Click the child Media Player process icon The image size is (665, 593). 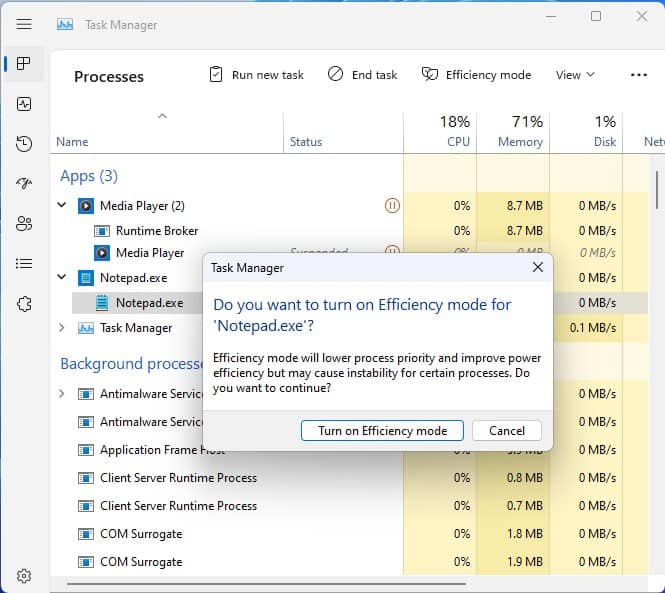tap(102, 253)
